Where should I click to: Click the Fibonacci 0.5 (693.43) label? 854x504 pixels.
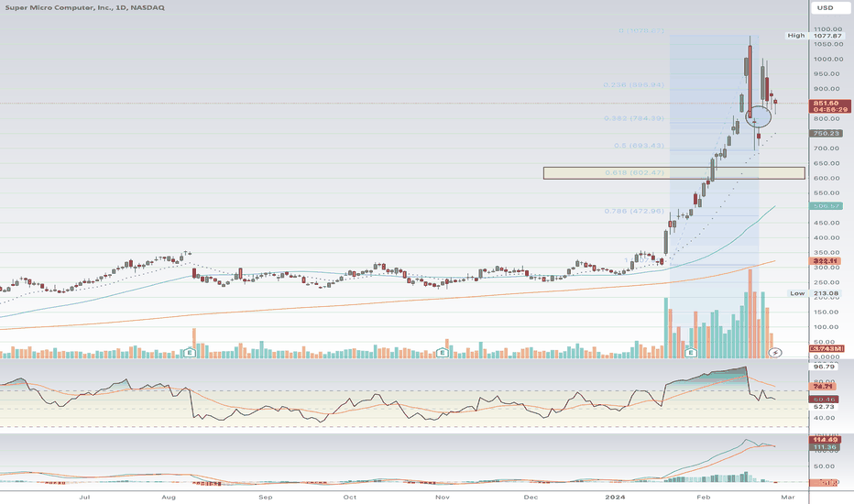point(639,146)
